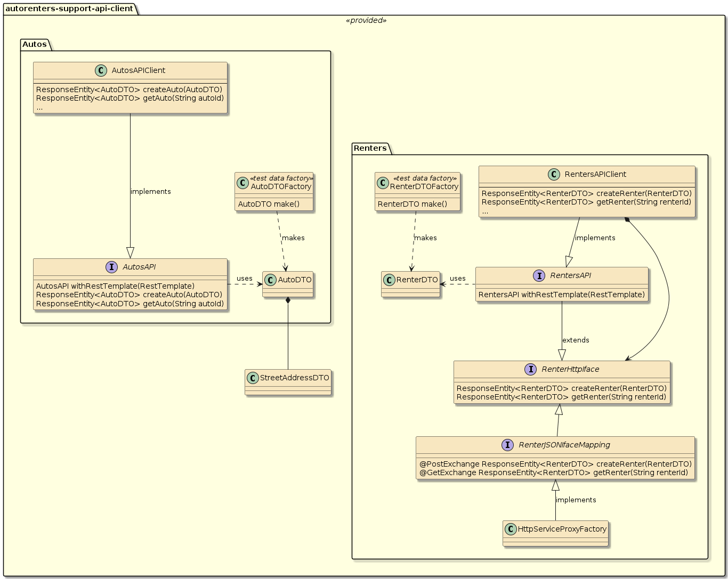Click 'AutoDTO make()' method text
Image resolution: width=728 pixels, height=579 pixels.
[269, 204]
